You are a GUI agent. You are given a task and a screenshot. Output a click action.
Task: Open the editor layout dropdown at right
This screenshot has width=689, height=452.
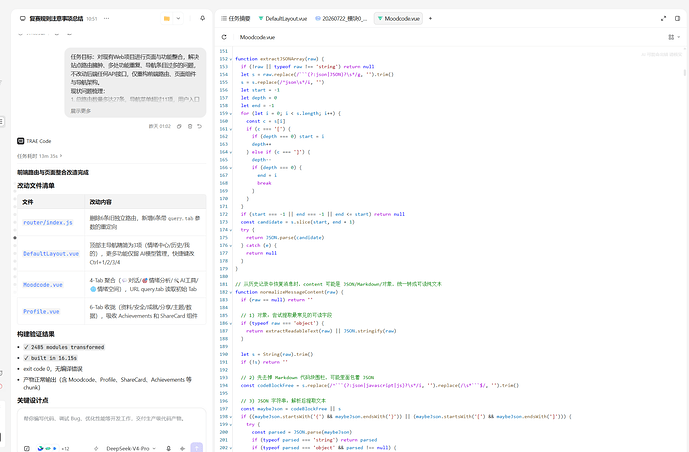pos(674,37)
